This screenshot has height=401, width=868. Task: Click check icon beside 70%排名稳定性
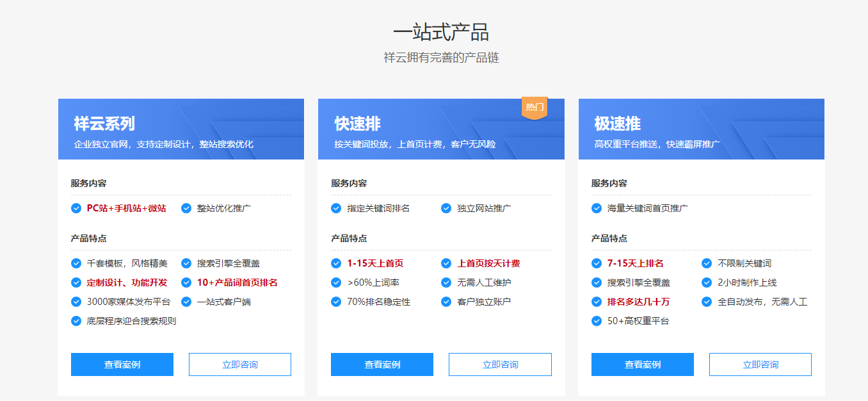(336, 302)
